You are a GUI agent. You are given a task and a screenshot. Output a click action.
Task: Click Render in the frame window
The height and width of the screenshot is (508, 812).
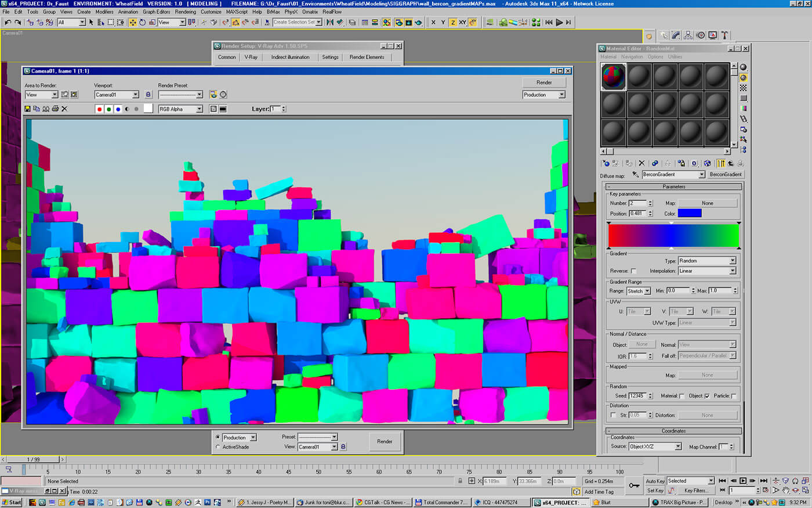tap(544, 82)
